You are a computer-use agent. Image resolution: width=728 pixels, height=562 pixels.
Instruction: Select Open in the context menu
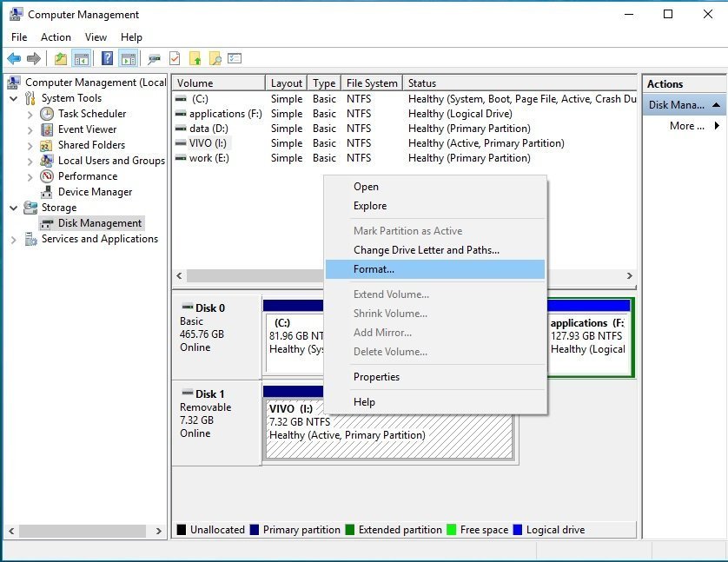coord(435,187)
